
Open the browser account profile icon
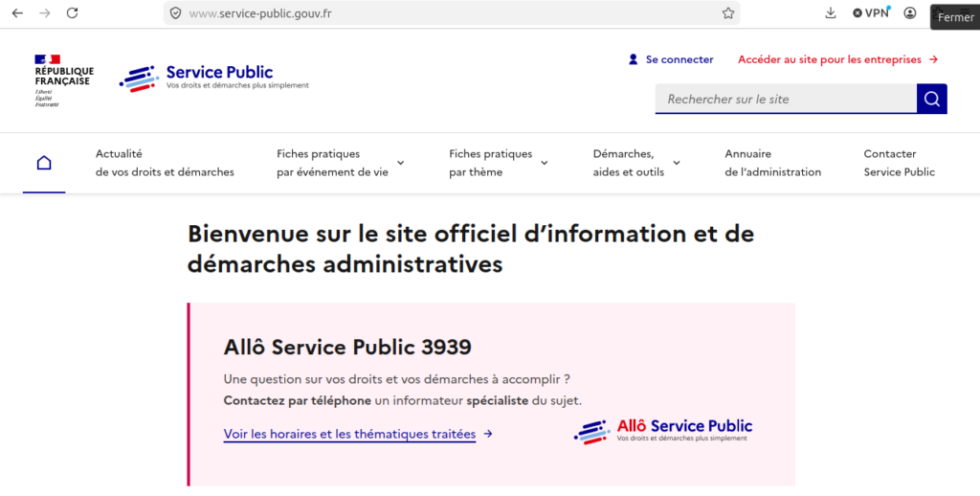click(910, 13)
